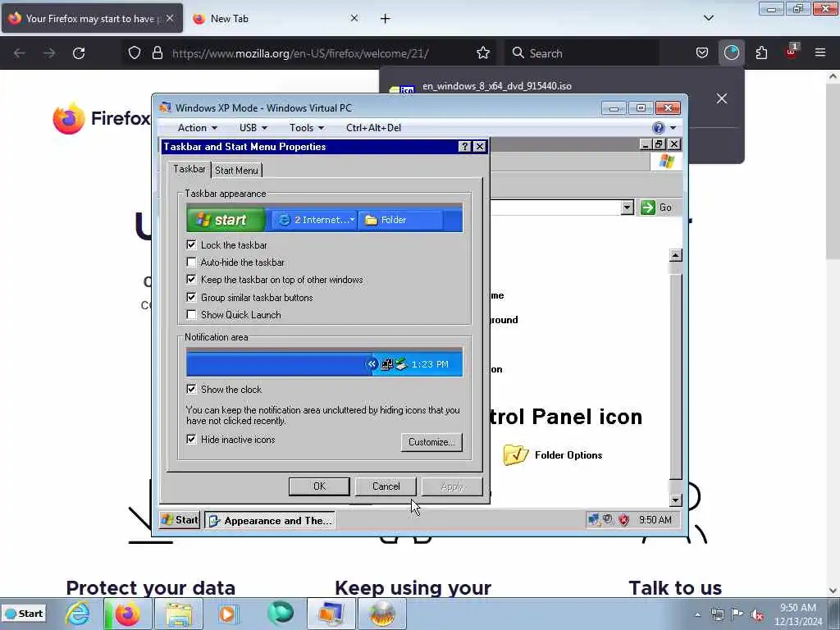Viewport: 840px width, 630px height.
Task: Click XP tray red security shield icon
Action: (x=623, y=519)
